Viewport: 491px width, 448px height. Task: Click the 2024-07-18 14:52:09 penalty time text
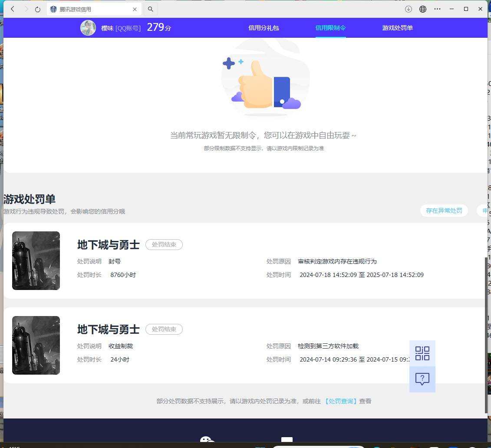point(361,275)
